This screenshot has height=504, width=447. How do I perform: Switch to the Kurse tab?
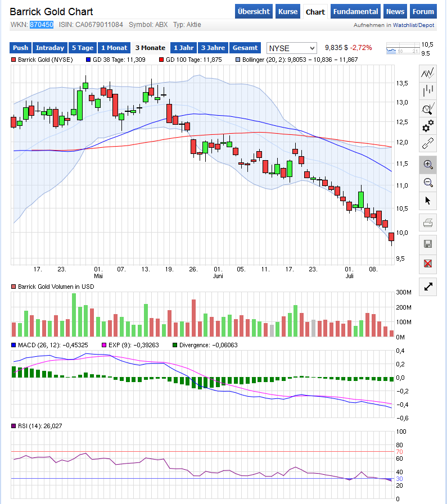point(288,12)
